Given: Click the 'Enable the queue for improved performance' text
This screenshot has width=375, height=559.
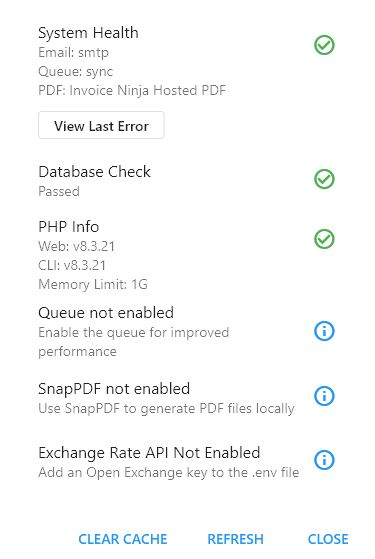Looking at the screenshot, I should pos(134,342).
